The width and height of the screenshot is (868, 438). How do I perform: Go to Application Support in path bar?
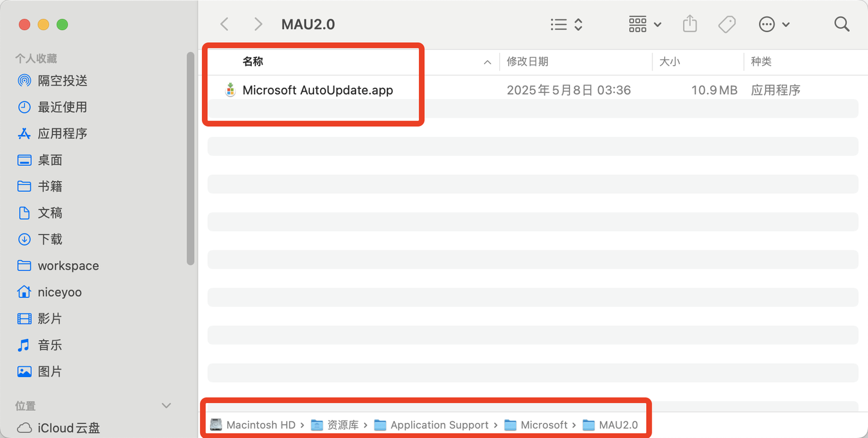tap(432, 425)
